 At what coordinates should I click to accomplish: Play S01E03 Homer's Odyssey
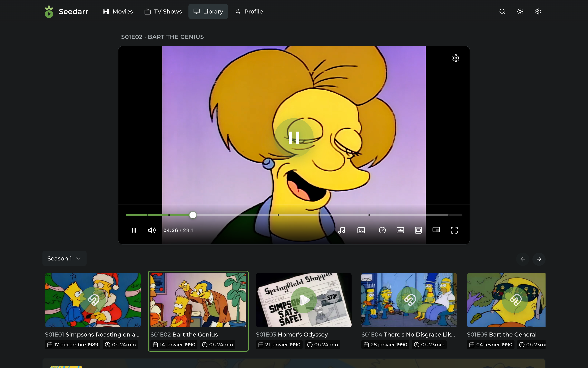(x=304, y=300)
